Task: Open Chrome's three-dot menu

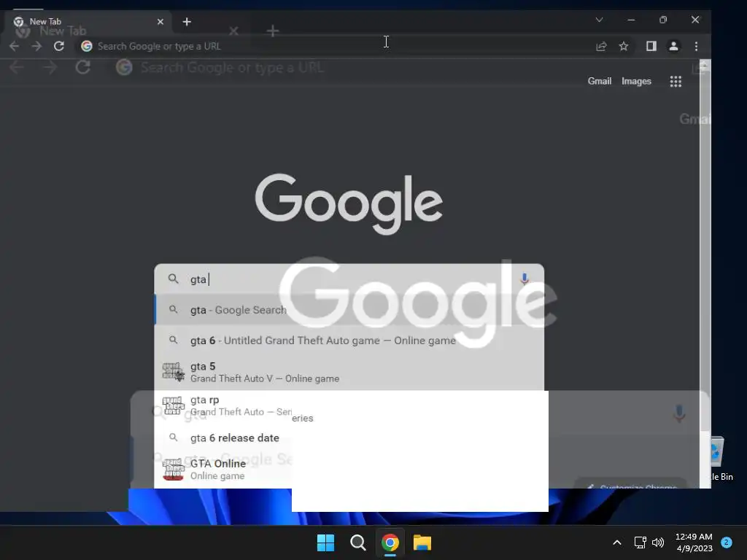Action: [x=696, y=46]
